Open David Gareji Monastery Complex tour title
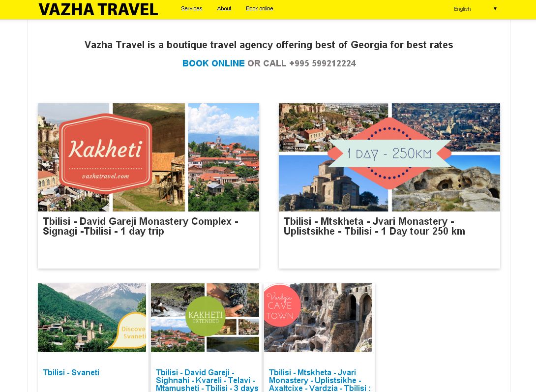This screenshot has height=392, width=536. click(x=141, y=226)
